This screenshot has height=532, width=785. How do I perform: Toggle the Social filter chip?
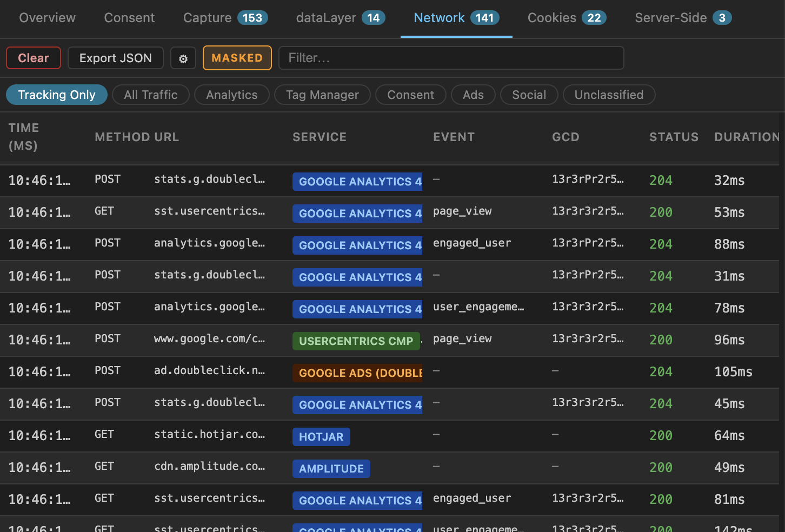tap(529, 95)
